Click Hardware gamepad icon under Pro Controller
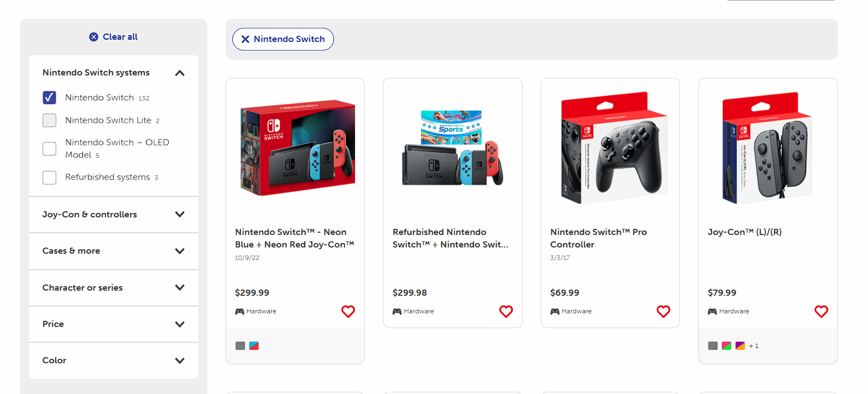Viewport: 868px width, 394px height. tap(555, 311)
